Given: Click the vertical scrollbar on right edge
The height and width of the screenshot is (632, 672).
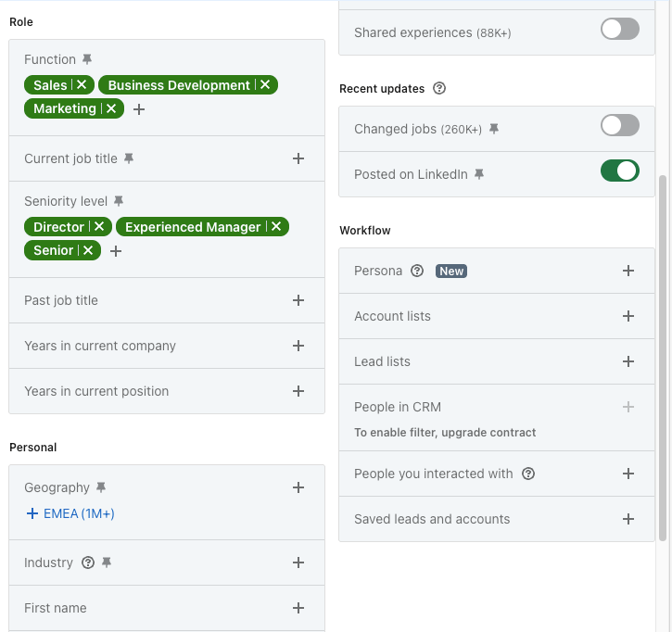Looking at the screenshot, I should [x=662, y=352].
